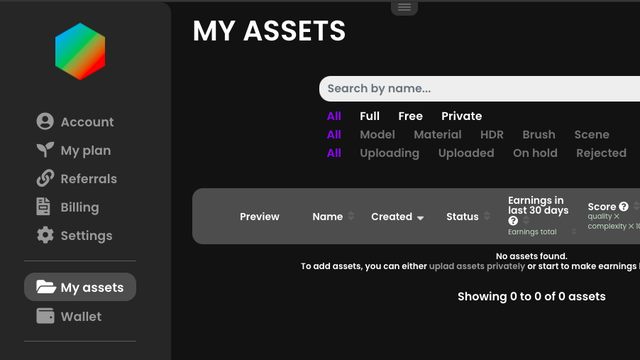Click the Earnings help question mark

click(513, 221)
